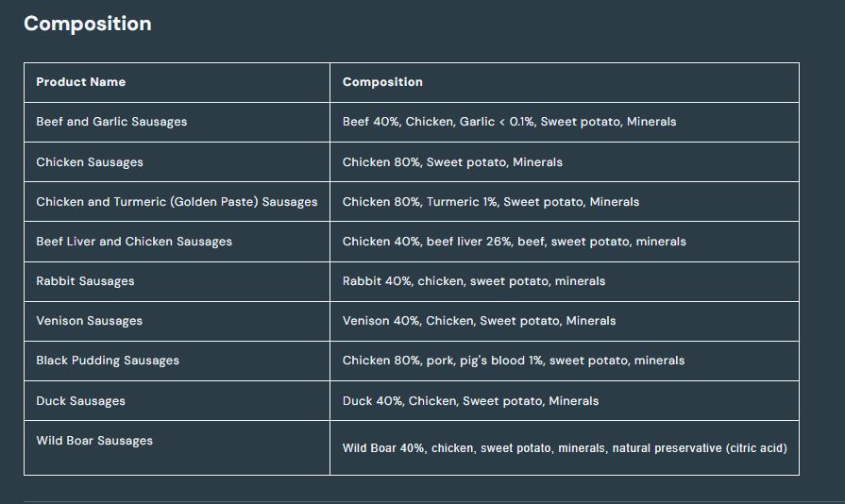Image resolution: width=845 pixels, height=504 pixels.
Task: Click the Beef Liver and Chicken Sausages cell
Action: (x=134, y=242)
